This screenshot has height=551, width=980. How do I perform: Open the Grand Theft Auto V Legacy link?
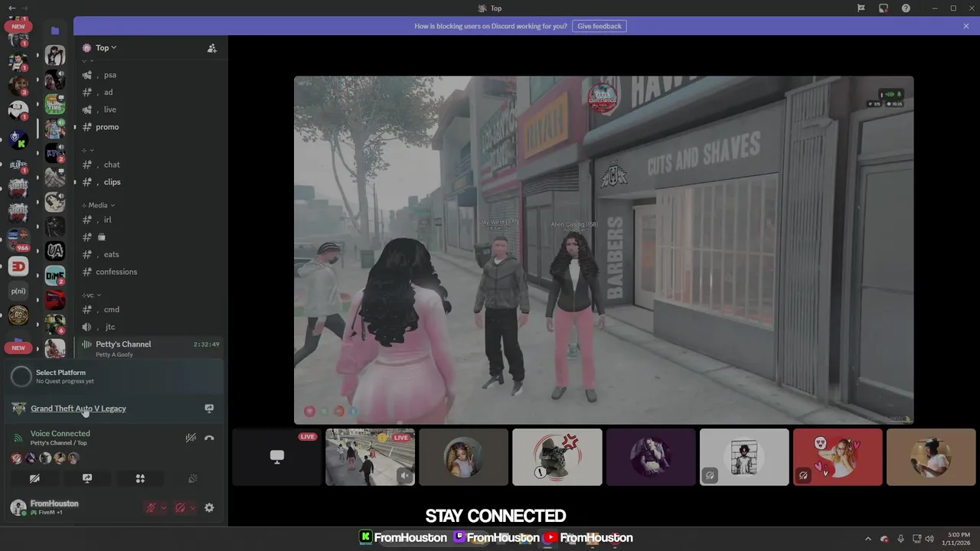click(x=78, y=409)
